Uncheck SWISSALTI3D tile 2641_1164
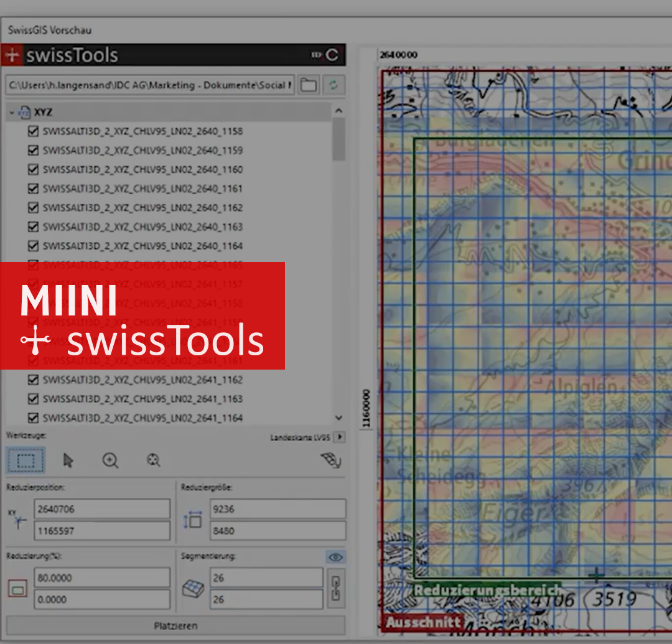 [33, 418]
